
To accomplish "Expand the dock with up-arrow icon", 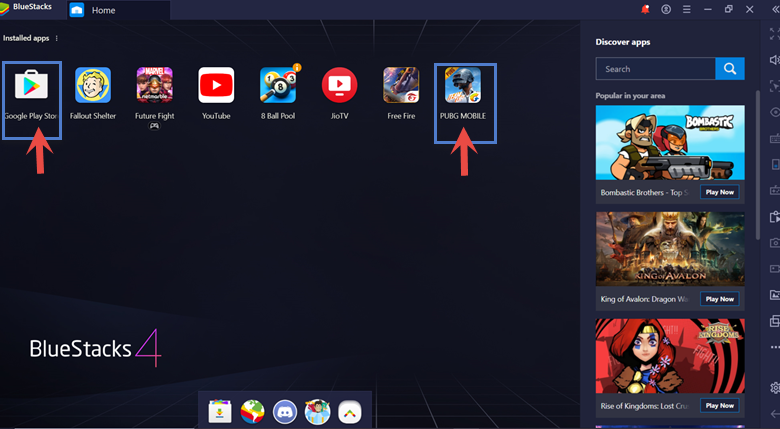I will coord(350,412).
